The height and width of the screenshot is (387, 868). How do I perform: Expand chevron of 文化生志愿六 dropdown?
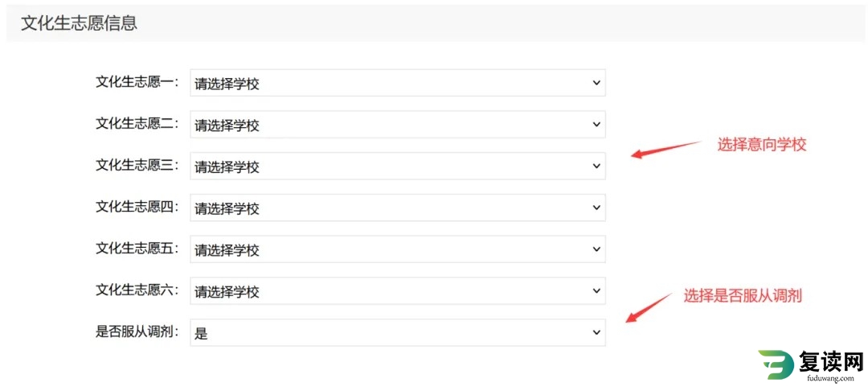(x=596, y=290)
